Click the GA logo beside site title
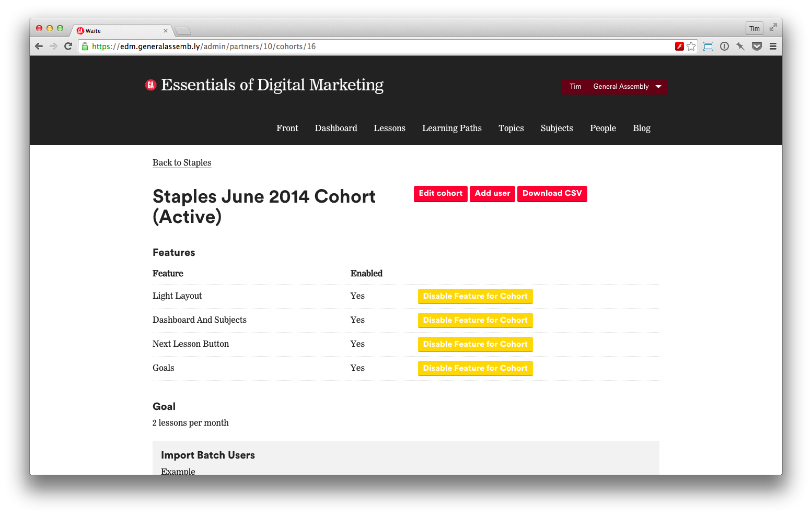Viewport: 812px width, 516px height. (x=150, y=85)
